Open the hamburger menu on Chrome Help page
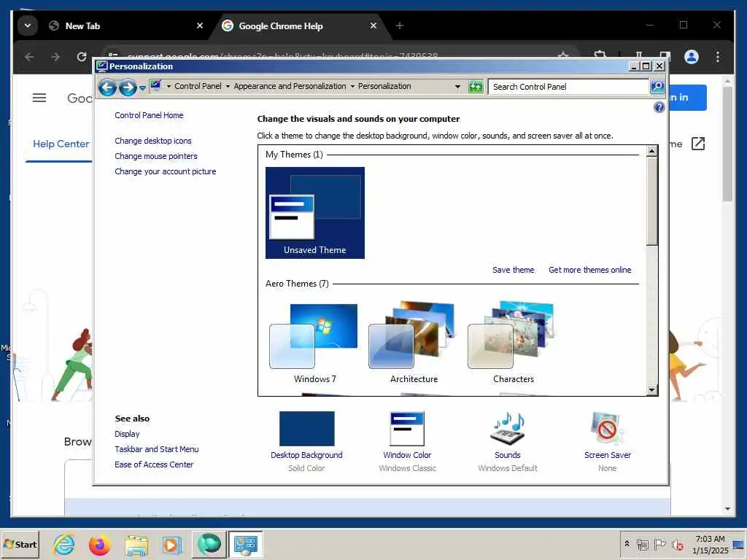The height and width of the screenshot is (560, 747). (x=39, y=98)
